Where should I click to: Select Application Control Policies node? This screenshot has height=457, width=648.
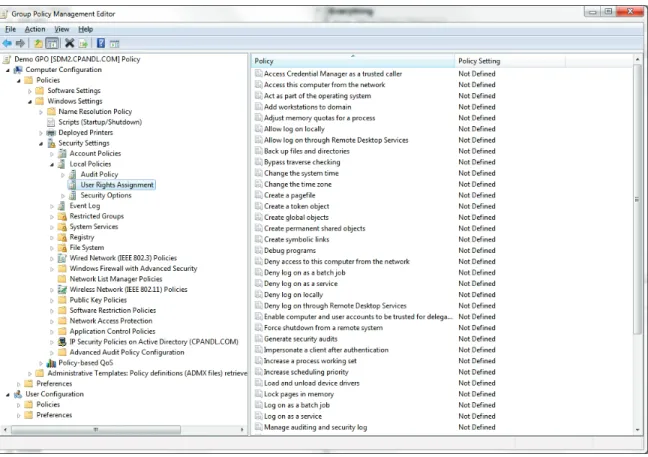(112, 331)
